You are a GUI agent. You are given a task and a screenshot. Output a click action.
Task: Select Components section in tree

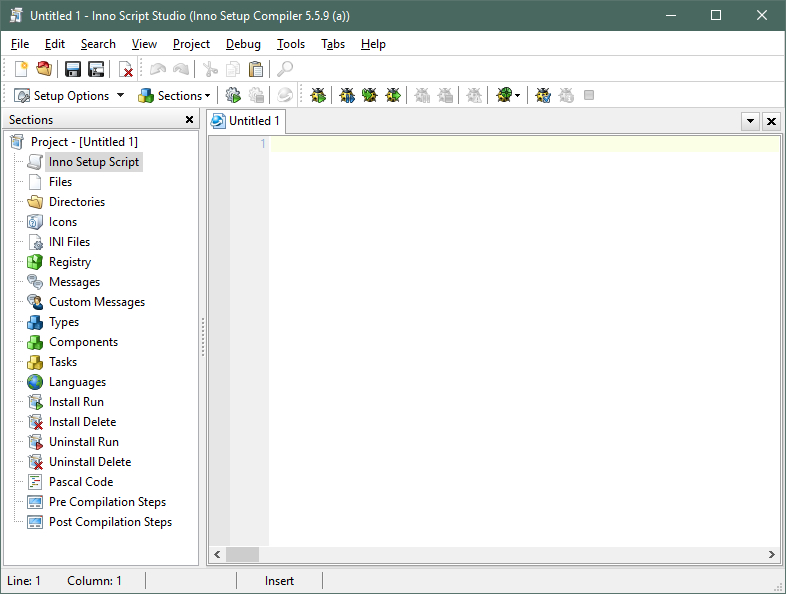[x=84, y=342]
